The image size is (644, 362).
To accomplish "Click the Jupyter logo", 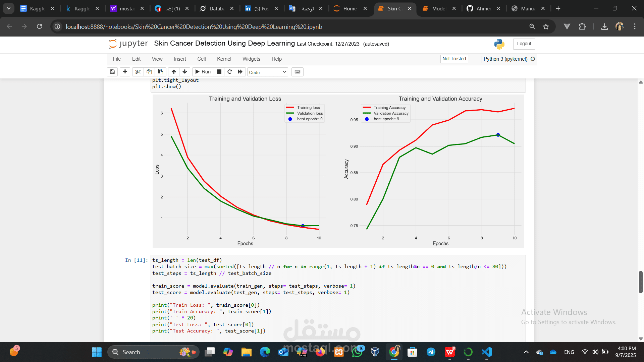I will point(128,44).
